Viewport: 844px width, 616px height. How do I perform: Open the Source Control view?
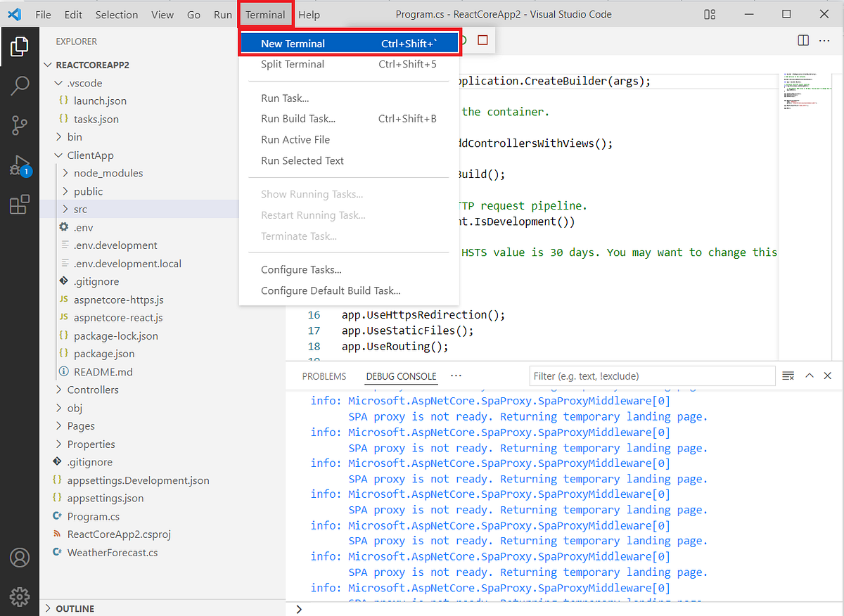click(20, 125)
